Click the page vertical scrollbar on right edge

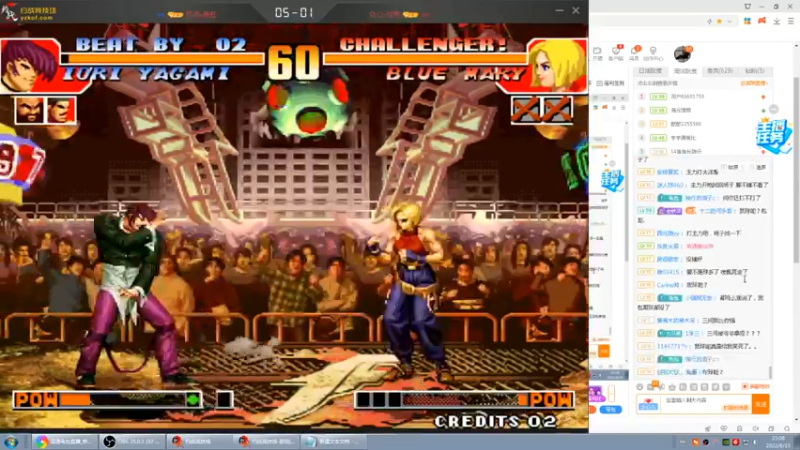(x=796, y=168)
